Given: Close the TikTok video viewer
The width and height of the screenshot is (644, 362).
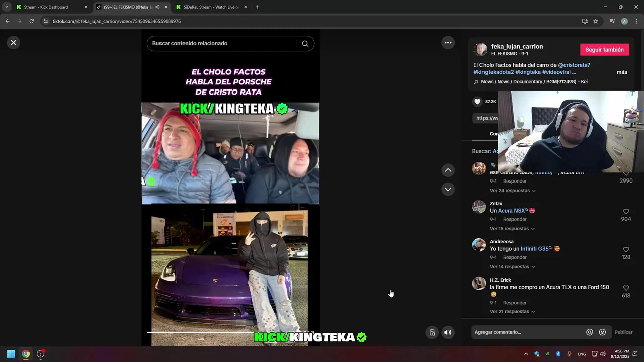Looking at the screenshot, I should coord(14,43).
